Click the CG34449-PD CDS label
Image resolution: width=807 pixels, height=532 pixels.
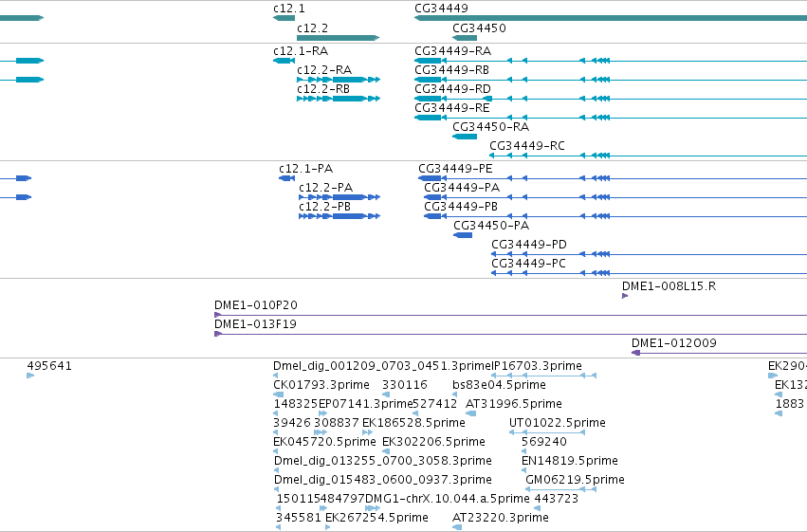pos(529,245)
